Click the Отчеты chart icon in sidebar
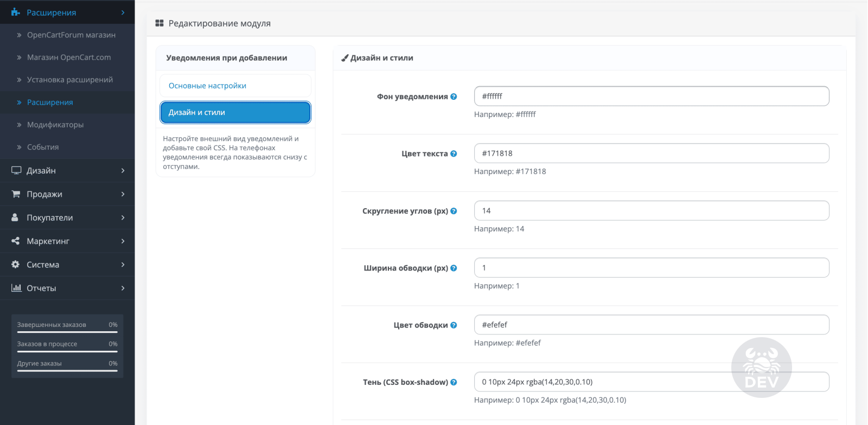868x425 pixels. tap(16, 288)
